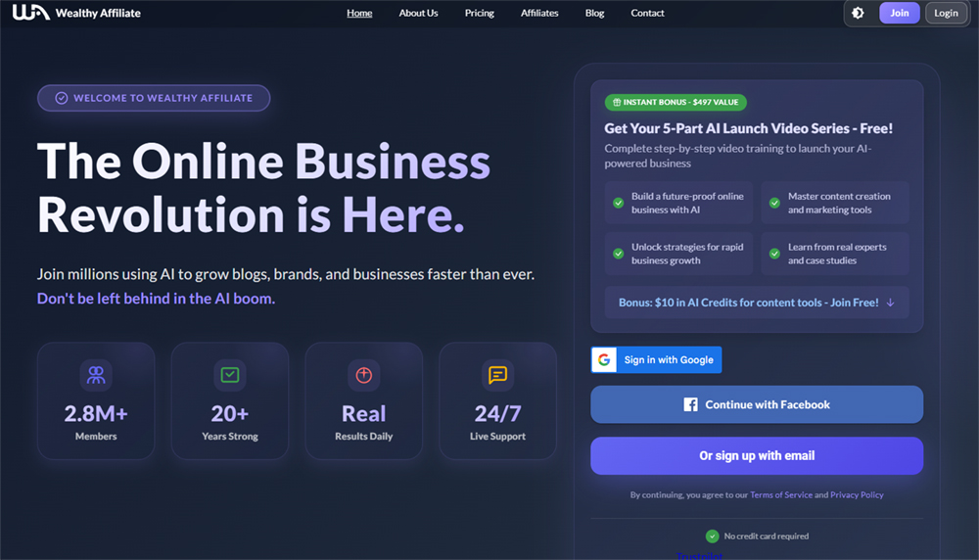The image size is (979, 560).
Task: Open the Terms of Service link
Action: point(781,495)
